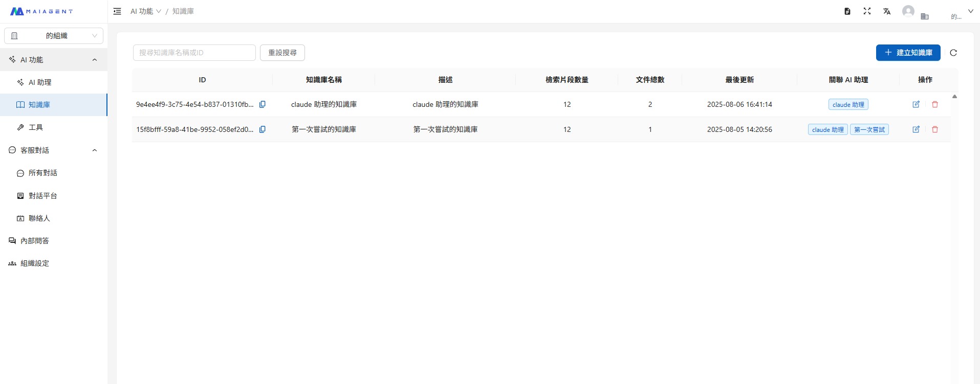Collapse the sidebar with menu fold icon
This screenshot has width=980, height=384.
pyautogui.click(x=117, y=11)
